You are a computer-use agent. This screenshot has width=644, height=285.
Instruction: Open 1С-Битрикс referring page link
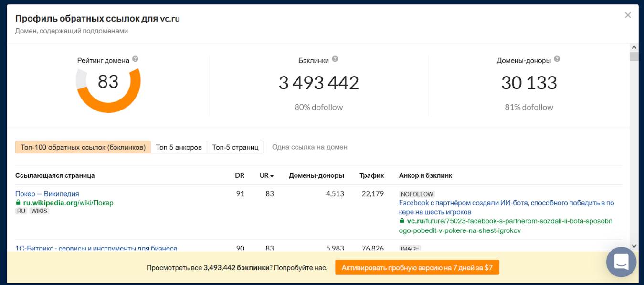(96, 248)
